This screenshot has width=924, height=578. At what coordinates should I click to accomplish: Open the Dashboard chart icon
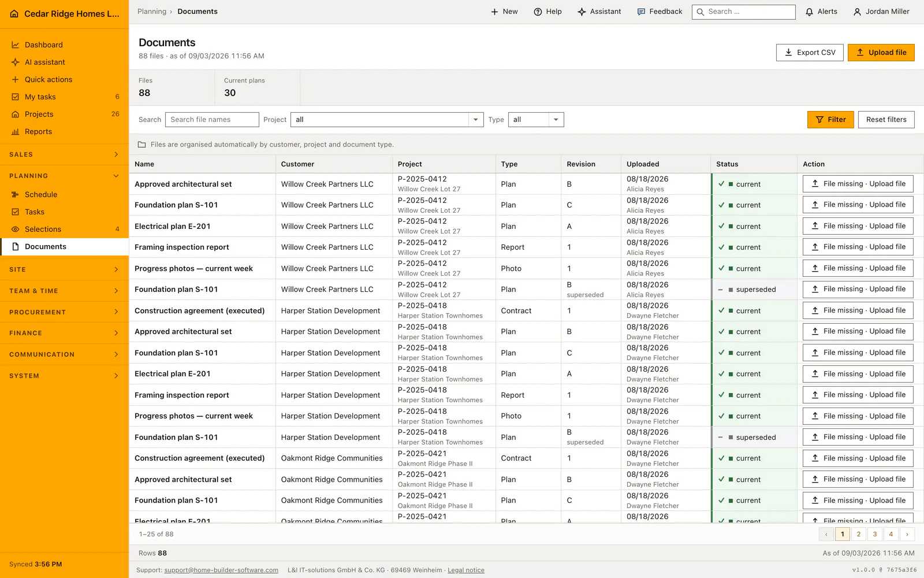tap(16, 45)
